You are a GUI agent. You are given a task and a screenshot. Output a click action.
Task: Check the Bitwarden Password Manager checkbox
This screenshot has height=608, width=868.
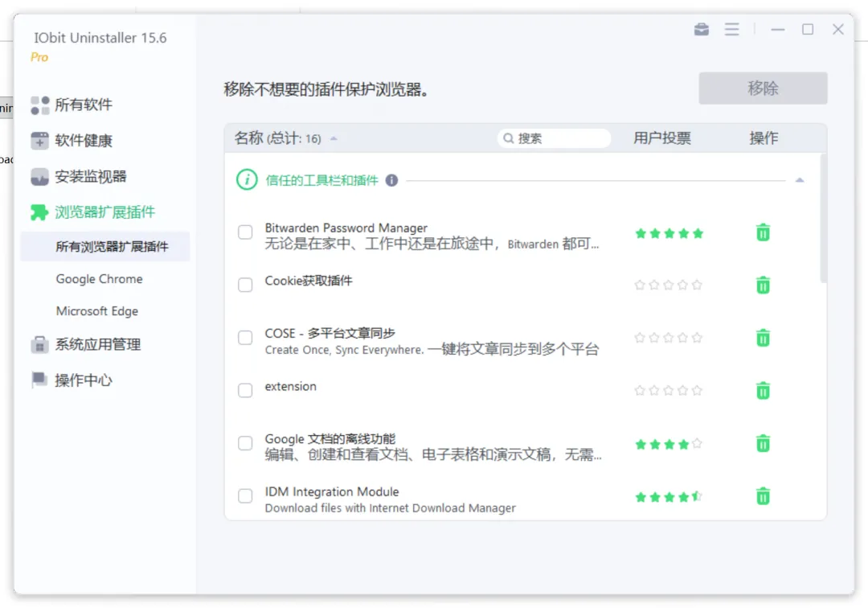pos(245,232)
